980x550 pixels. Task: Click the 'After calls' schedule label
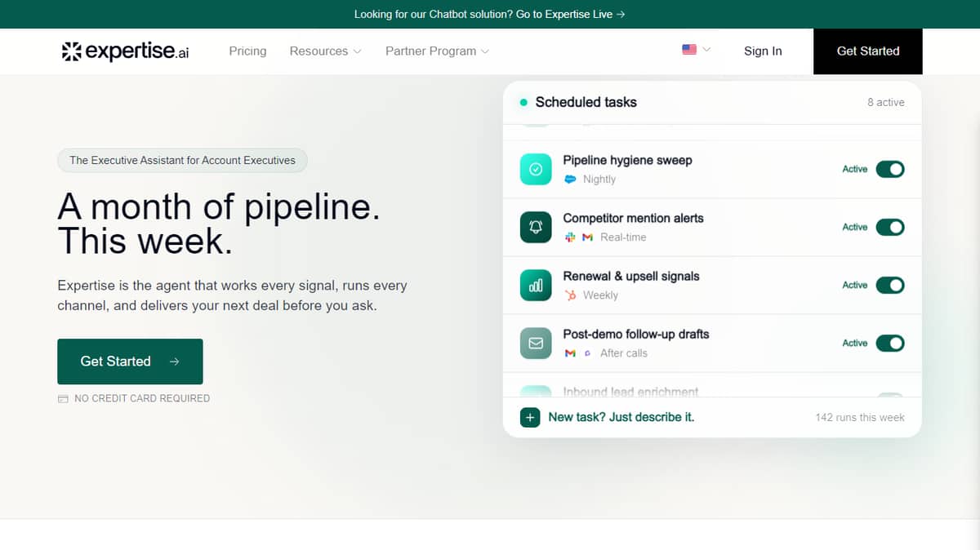tap(624, 353)
